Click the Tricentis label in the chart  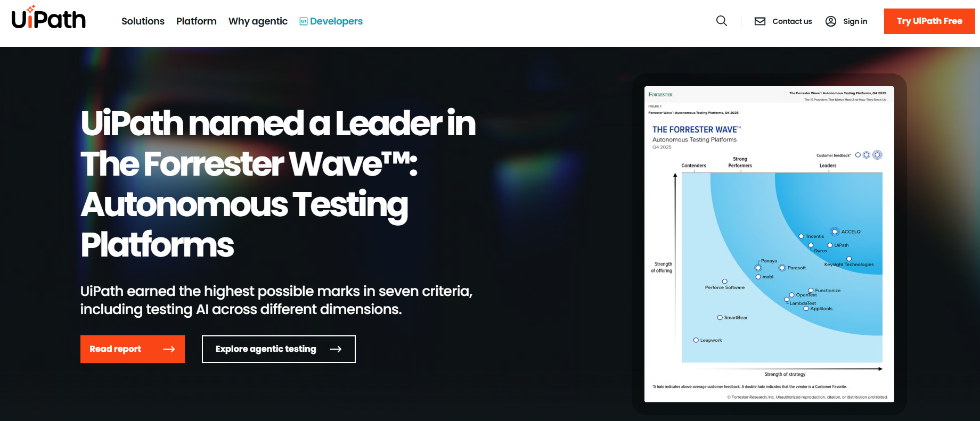click(x=814, y=236)
